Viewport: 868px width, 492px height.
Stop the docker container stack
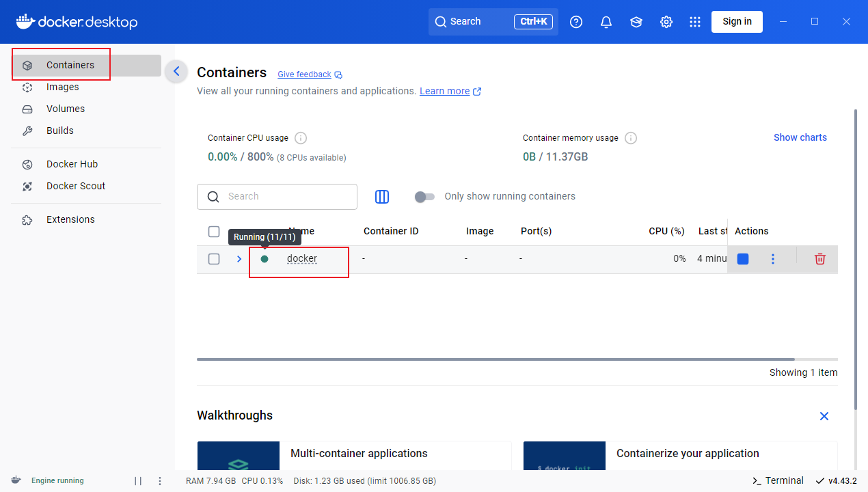(743, 259)
